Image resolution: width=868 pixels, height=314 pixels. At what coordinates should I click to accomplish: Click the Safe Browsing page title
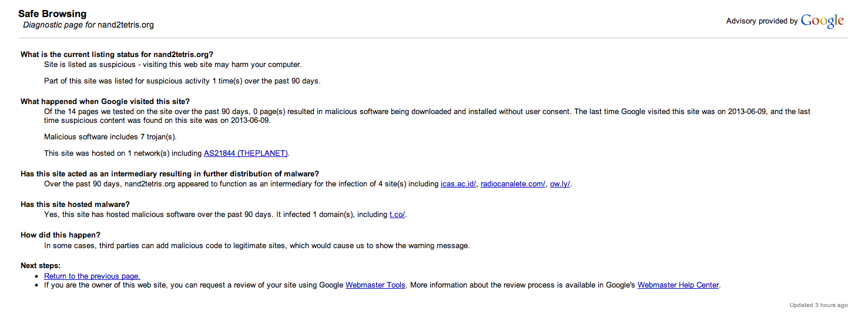tap(52, 14)
